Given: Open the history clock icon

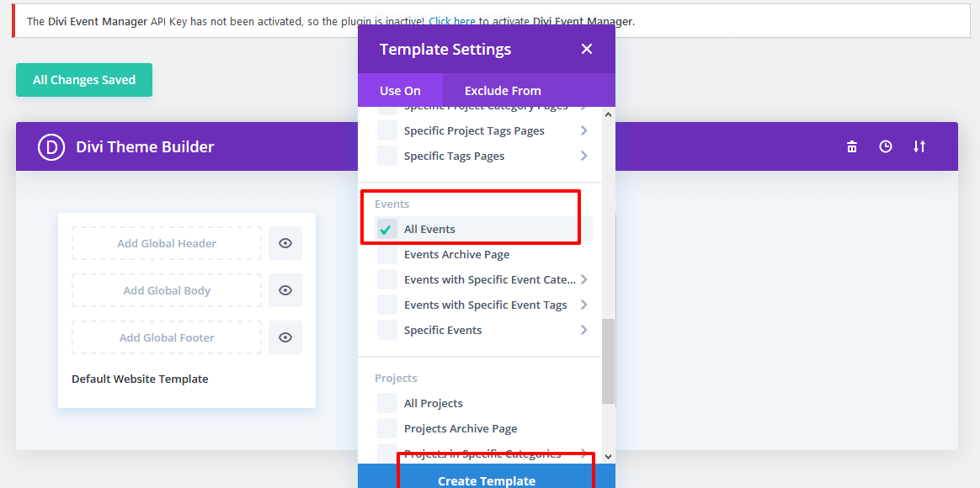Looking at the screenshot, I should (x=886, y=147).
